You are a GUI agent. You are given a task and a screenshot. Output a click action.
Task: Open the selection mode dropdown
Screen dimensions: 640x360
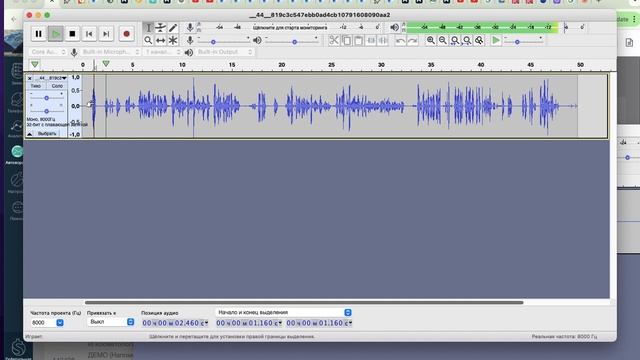[283, 312]
